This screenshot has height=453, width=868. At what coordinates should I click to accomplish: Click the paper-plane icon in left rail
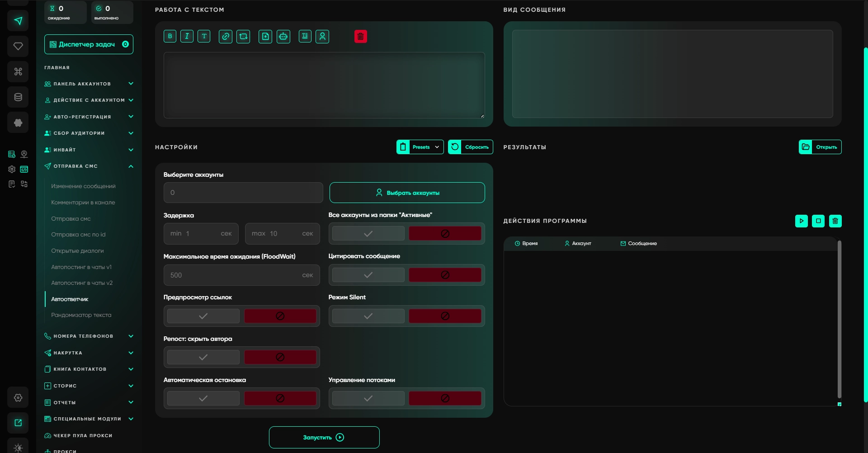tap(18, 21)
